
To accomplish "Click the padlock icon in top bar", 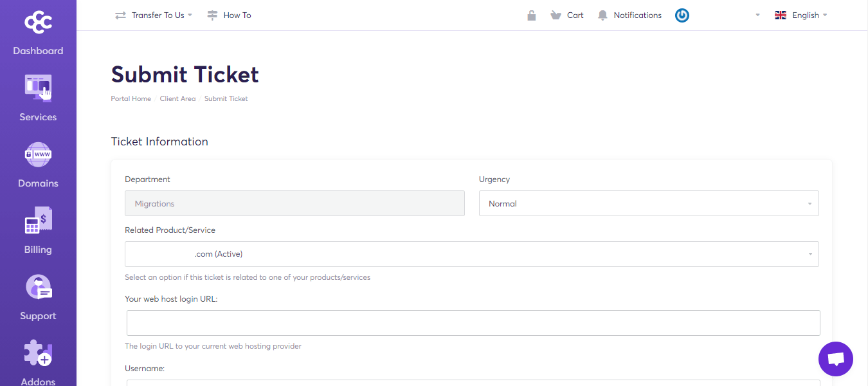I will tap(532, 15).
